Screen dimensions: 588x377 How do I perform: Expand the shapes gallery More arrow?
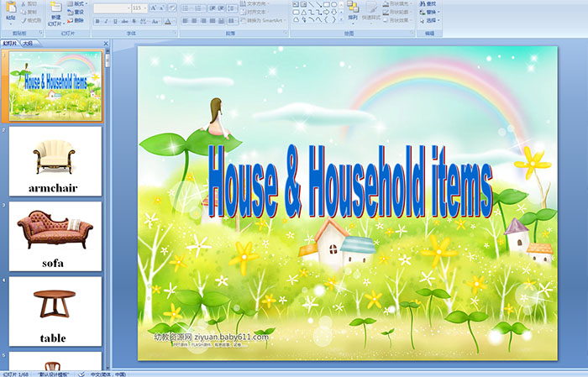[x=341, y=19]
